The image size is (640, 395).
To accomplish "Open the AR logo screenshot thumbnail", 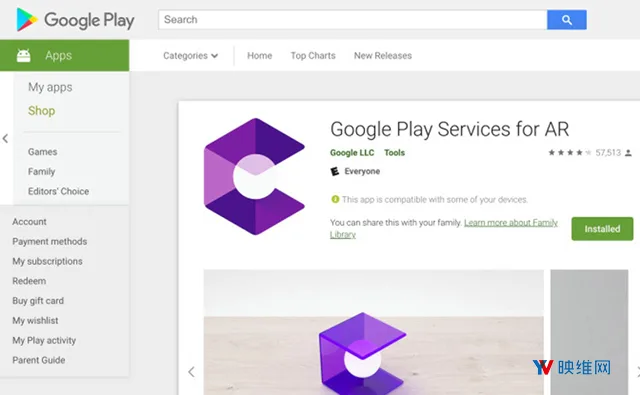I will [373, 332].
